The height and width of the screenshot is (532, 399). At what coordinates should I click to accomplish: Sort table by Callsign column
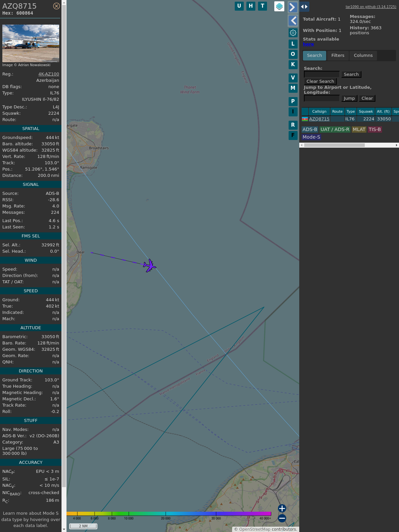319,112
